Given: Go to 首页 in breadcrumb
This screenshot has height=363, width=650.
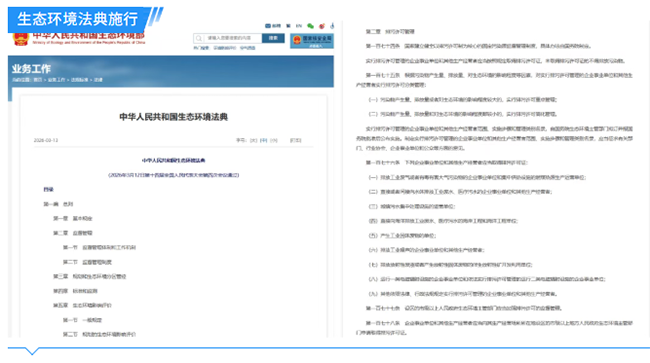Looking at the screenshot, I should point(38,80).
